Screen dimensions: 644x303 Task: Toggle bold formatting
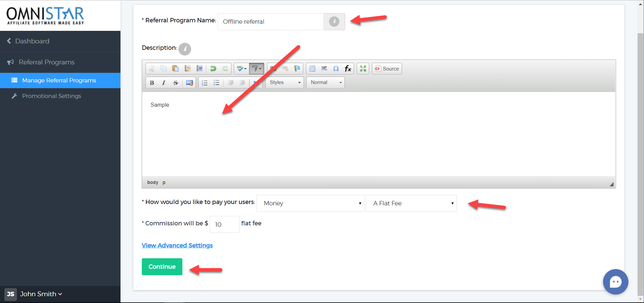pyautogui.click(x=152, y=83)
